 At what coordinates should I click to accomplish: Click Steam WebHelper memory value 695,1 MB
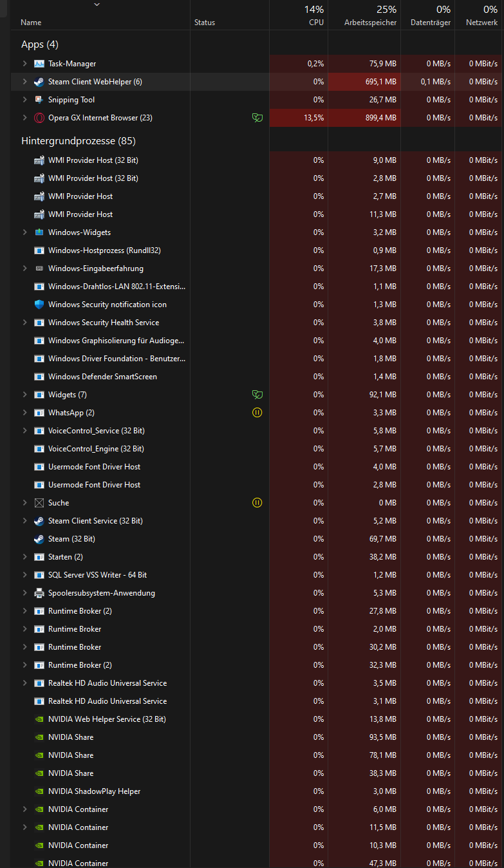click(x=380, y=82)
